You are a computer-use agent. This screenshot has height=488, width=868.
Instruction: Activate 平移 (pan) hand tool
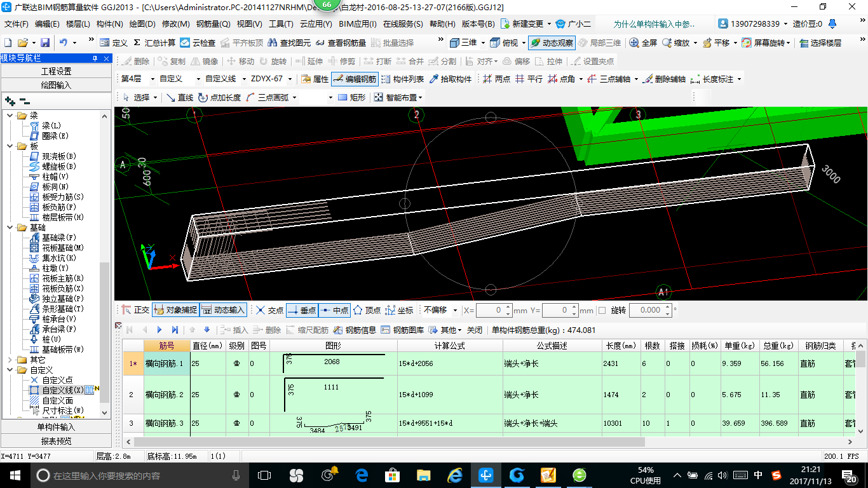(x=715, y=43)
